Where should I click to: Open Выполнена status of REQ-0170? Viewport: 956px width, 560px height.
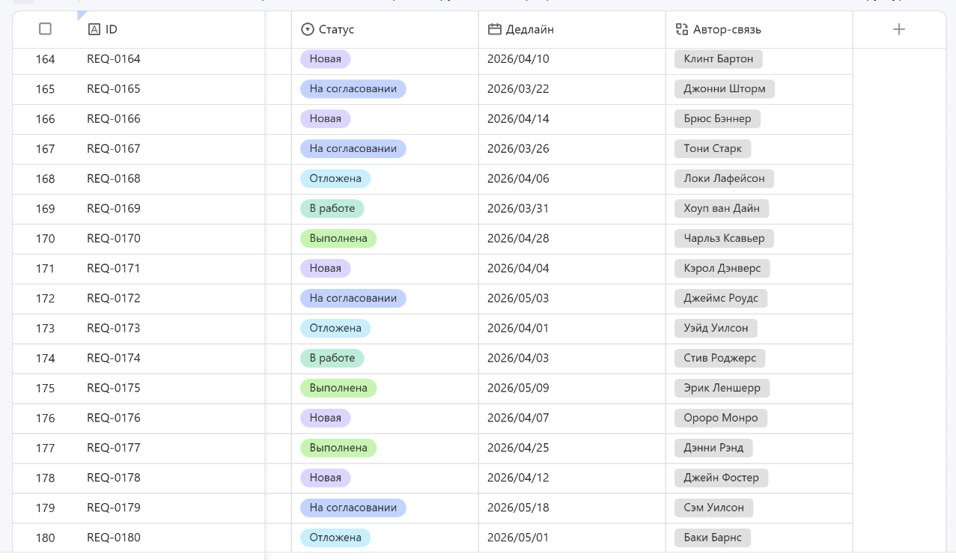[338, 239]
